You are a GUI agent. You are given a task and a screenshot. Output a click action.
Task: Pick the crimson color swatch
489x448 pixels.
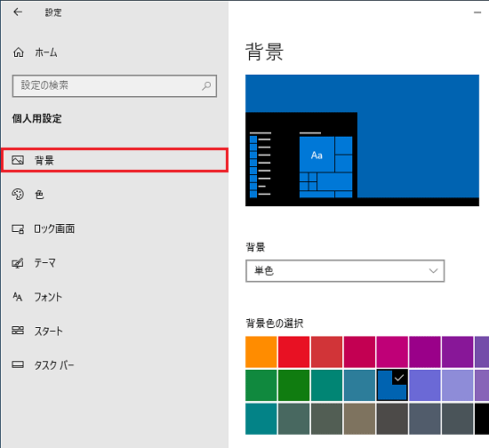pyautogui.click(x=359, y=352)
